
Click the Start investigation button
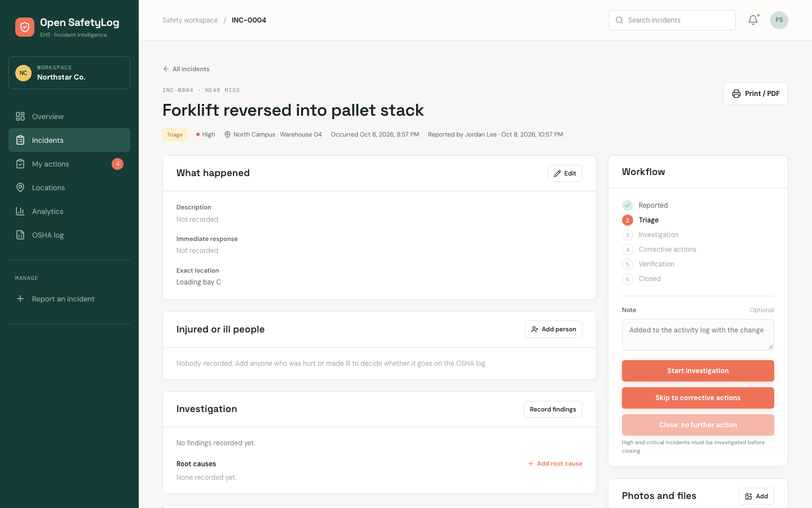click(x=698, y=371)
